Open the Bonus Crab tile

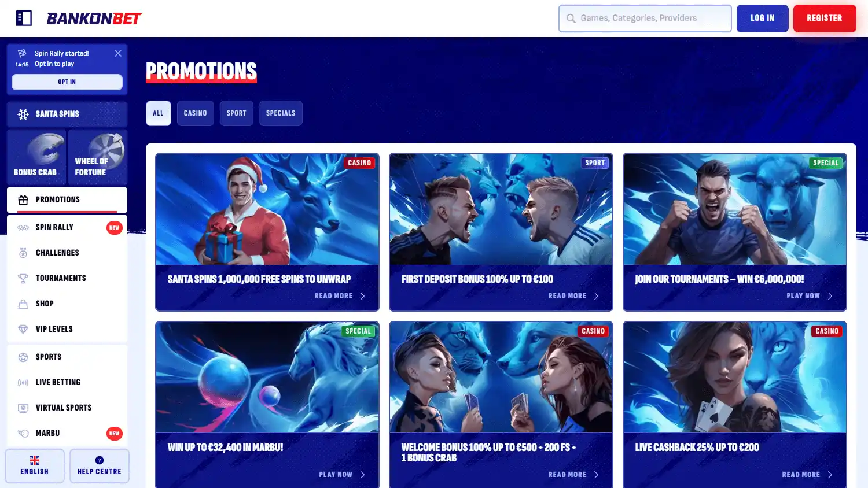[x=36, y=157]
